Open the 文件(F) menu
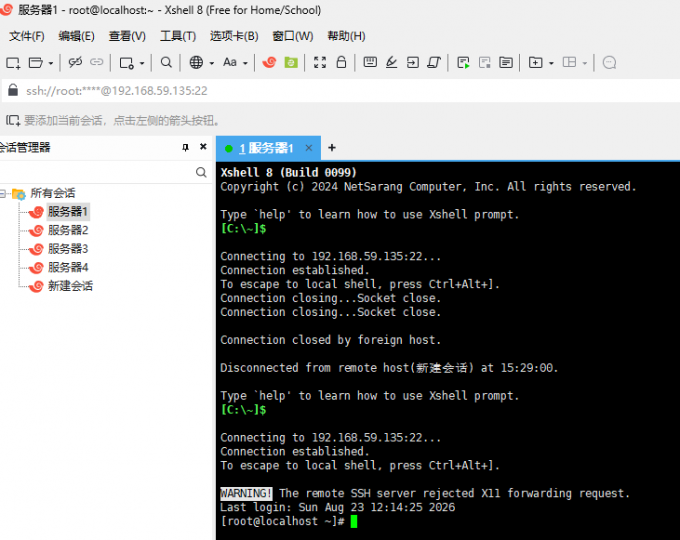Viewport: 680px width, 540px height. 27,36
